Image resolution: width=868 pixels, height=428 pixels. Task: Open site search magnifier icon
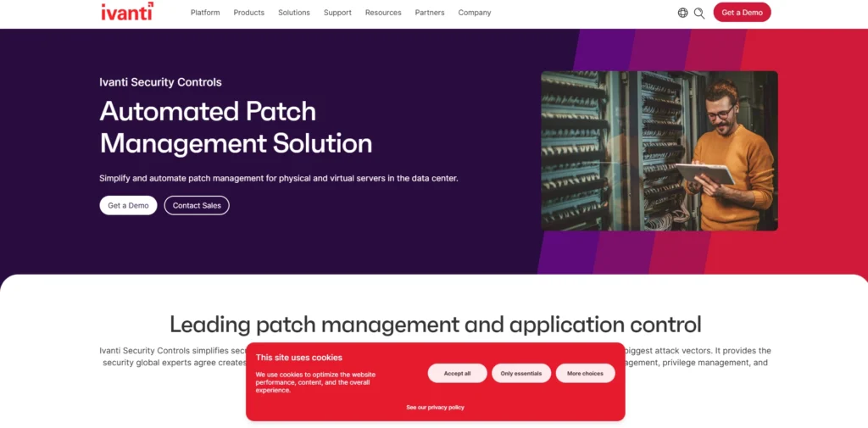(699, 13)
